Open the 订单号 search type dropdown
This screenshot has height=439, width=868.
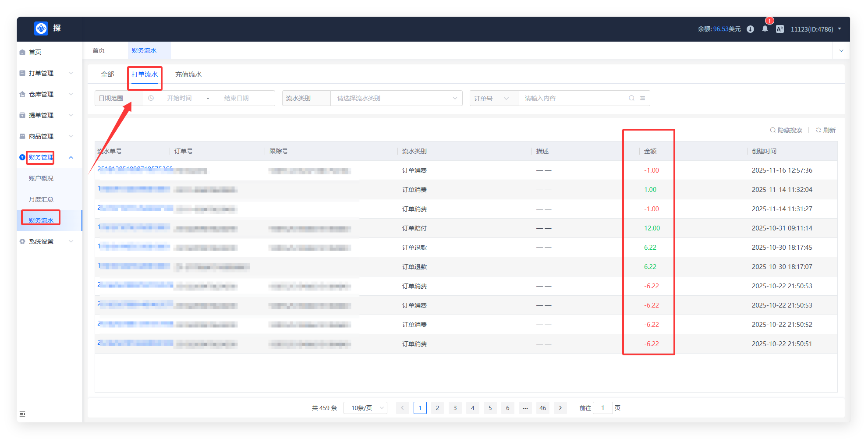pyautogui.click(x=493, y=98)
